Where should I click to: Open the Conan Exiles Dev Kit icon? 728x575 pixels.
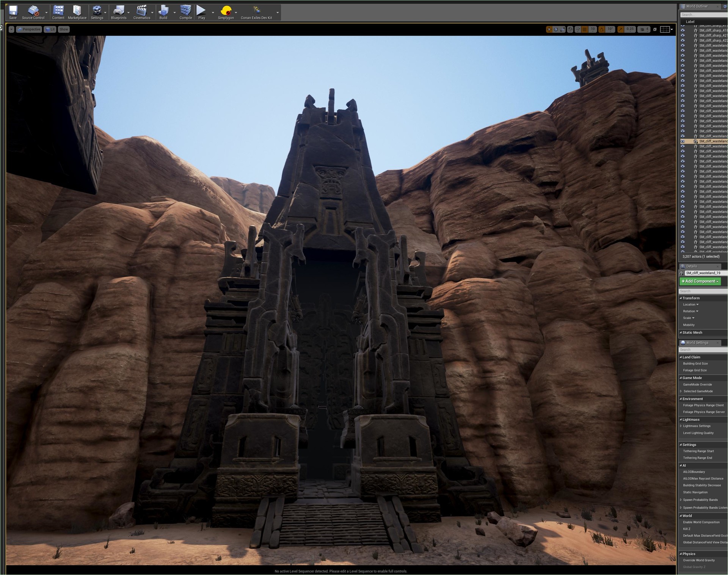257,11
